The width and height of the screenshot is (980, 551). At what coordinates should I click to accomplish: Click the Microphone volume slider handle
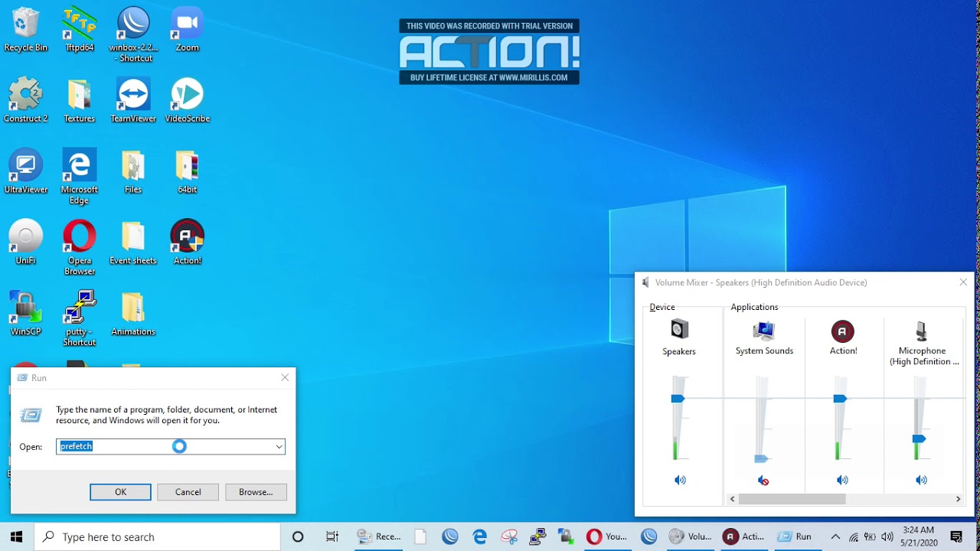(x=920, y=439)
